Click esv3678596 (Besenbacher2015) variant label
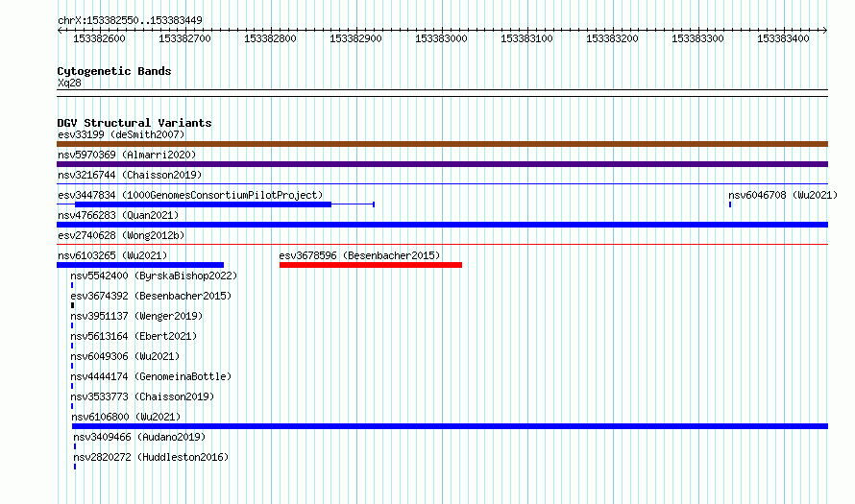The height and width of the screenshot is (504, 855). click(359, 255)
